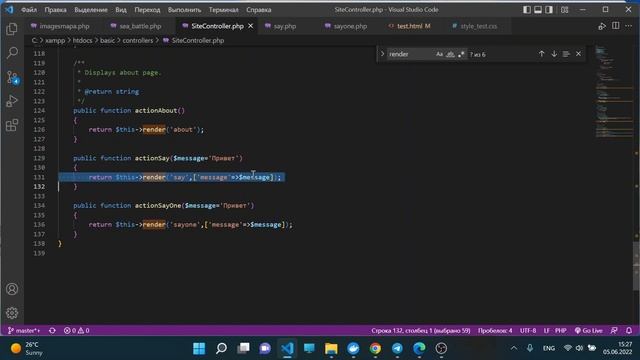Image resolution: width=640 pixels, height=360 pixels.
Task: Open the Выделение menu
Action: [x=91, y=10]
